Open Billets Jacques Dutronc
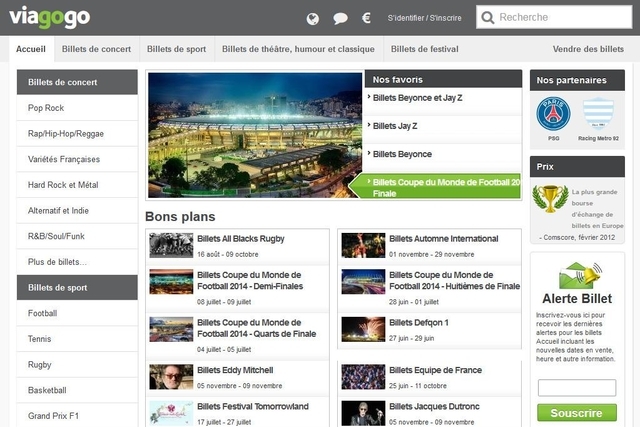 coord(434,407)
